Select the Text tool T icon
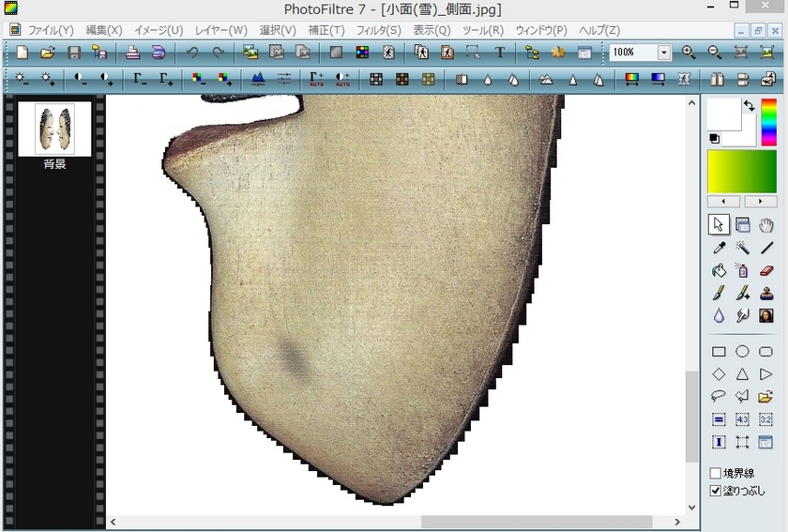Image resolution: width=788 pixels, height=532 pixels. tap(499, 53)
